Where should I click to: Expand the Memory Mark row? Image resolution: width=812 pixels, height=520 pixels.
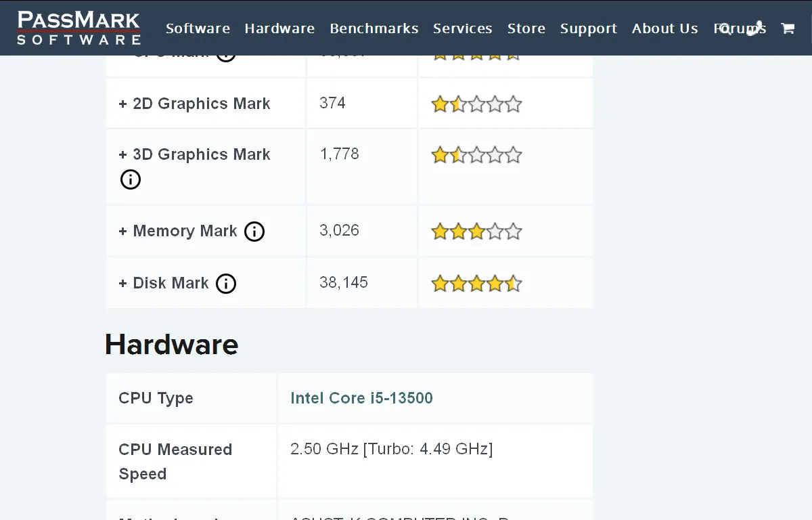click(x=178, y=231)
